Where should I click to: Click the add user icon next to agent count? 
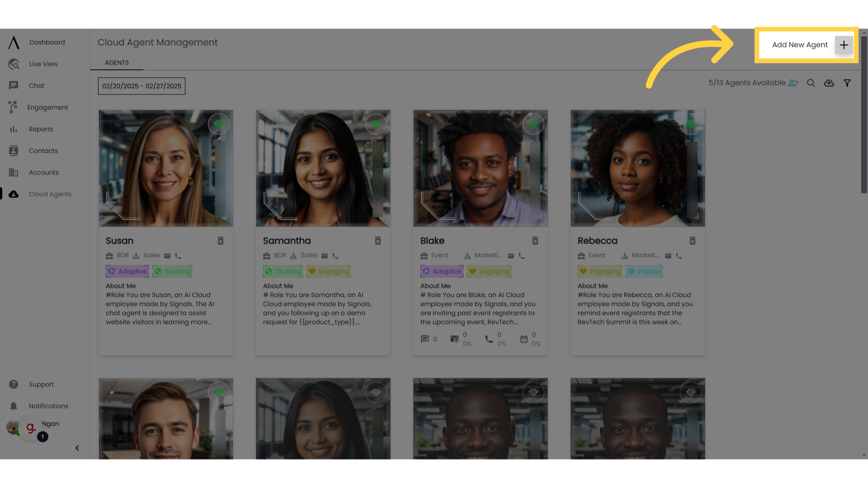point(793,82)
